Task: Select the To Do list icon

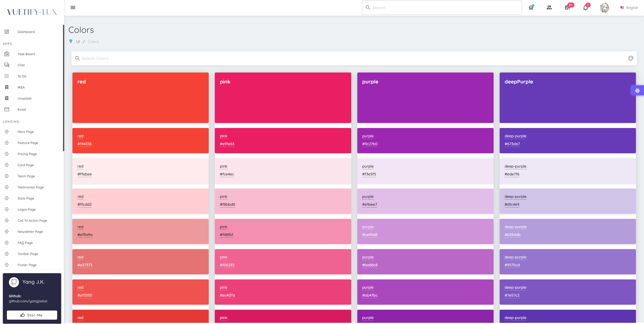Action: pos(7,76)
